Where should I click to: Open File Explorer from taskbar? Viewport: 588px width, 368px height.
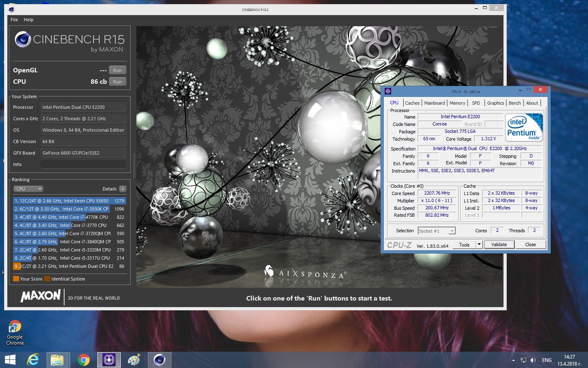58,360
